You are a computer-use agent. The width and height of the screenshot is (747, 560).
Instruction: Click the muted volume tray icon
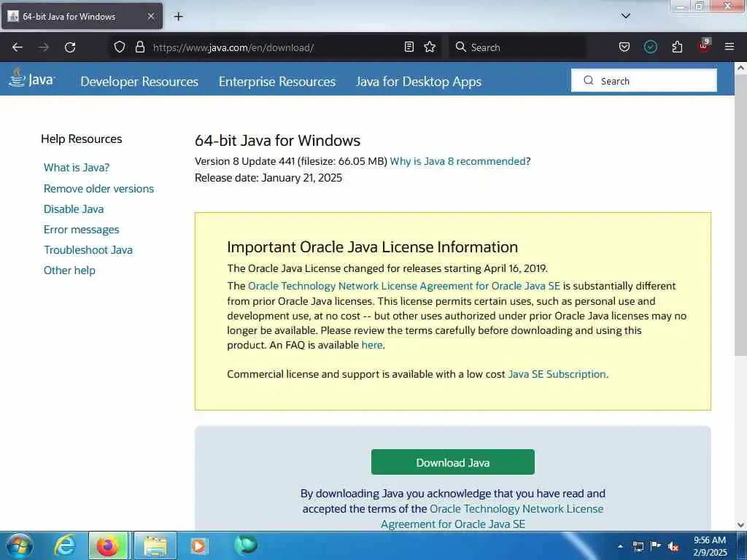tap(673, 547)
